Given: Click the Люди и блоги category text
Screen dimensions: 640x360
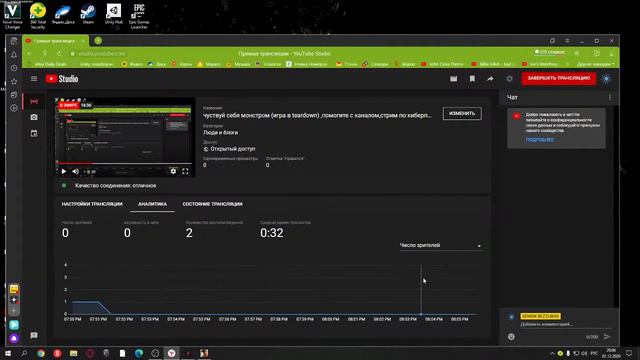Looking at the screenshot, I should (220, 133).
